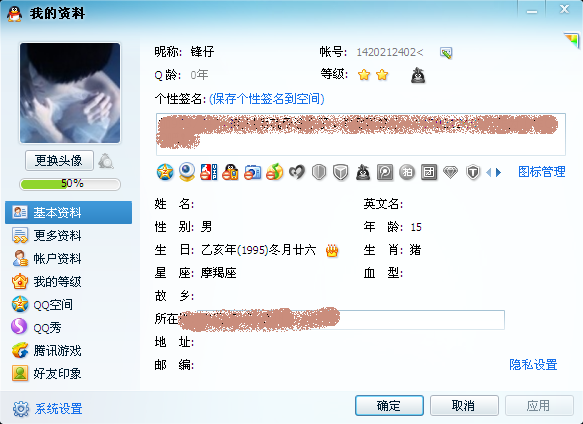Click the birthday crown icon beside 生日
Image resolution: width=583 pixels, height=424 pixels.
click(332, 251)
